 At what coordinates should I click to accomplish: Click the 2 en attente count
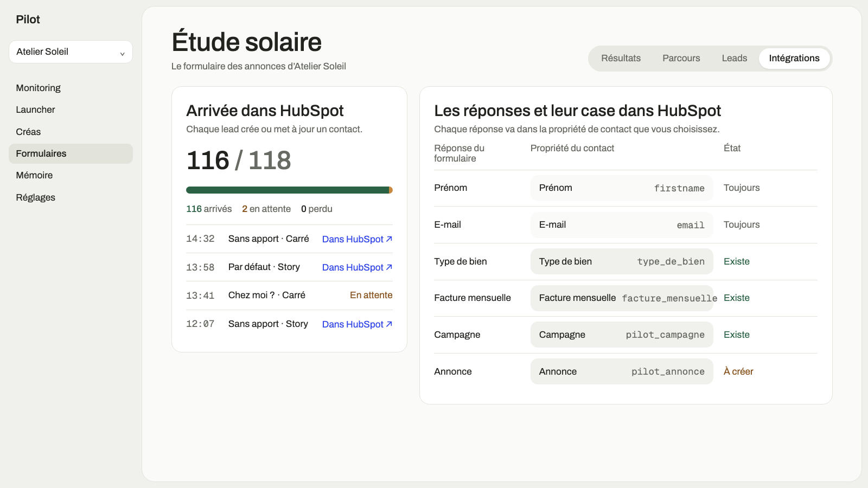coord(266,209)
